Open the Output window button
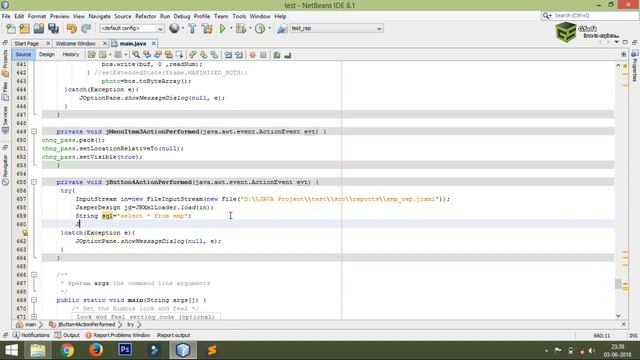 click(x=67, y=335)
